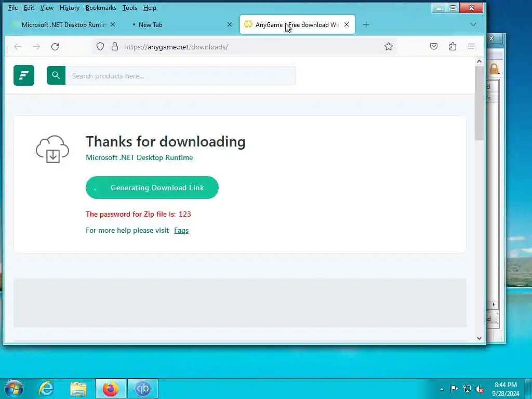Close the AnyGame tab
Viewport: 532px width, 399px height.
tap(347, 25)
